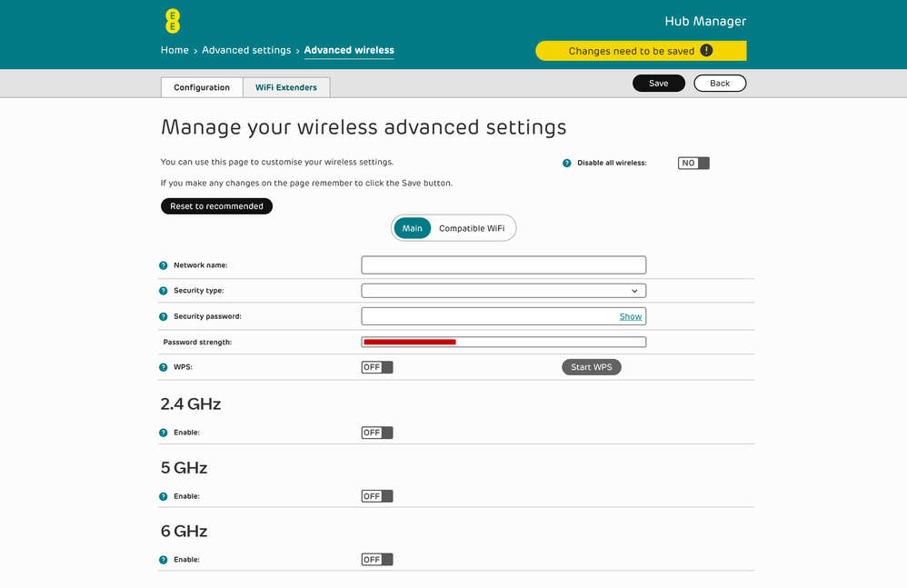Click Reset to recommended button

[x=216, y=206]
